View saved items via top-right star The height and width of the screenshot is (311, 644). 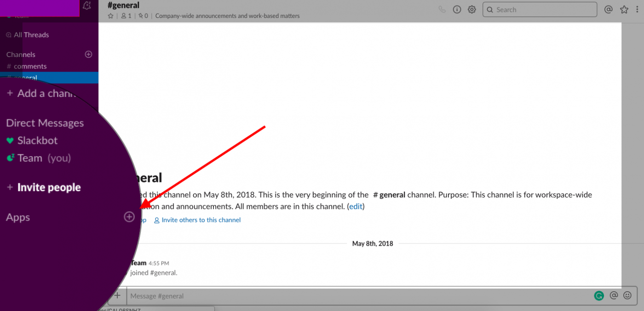pos(624,9)
